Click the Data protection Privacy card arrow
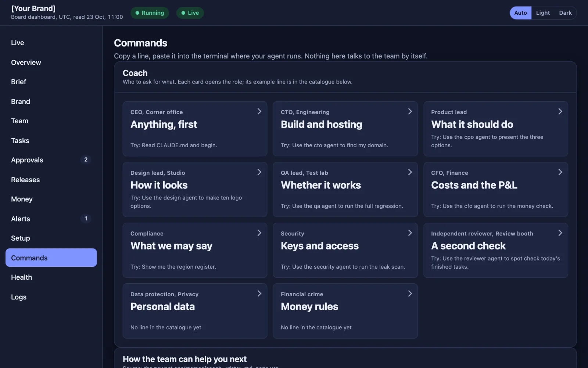Viewport: 588px width, 368px height. click(x=259, y=294)
